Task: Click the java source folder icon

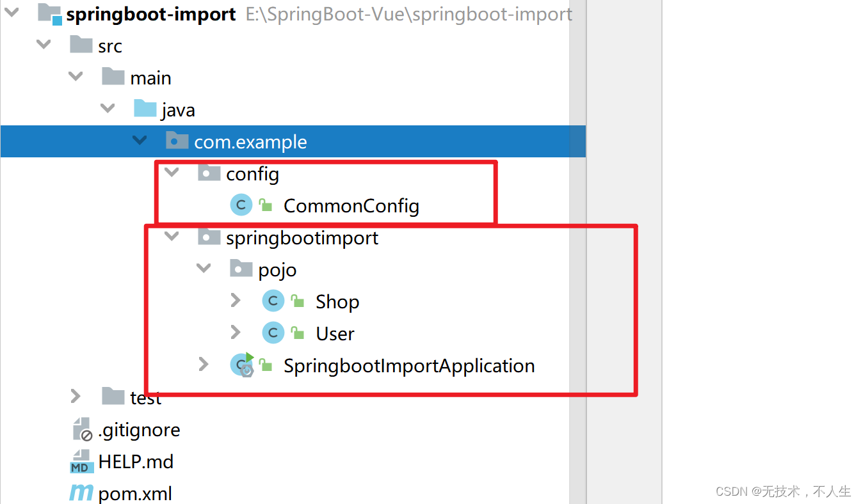Action: click(145, 108)
